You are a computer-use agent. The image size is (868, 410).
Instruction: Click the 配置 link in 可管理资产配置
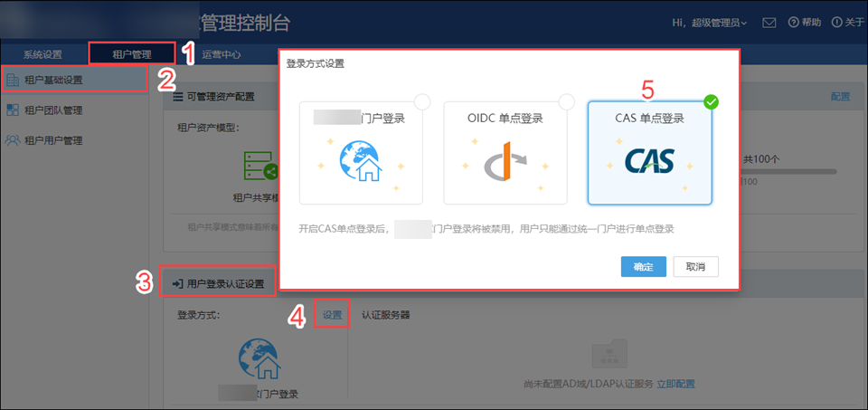(x=840, y=97)
